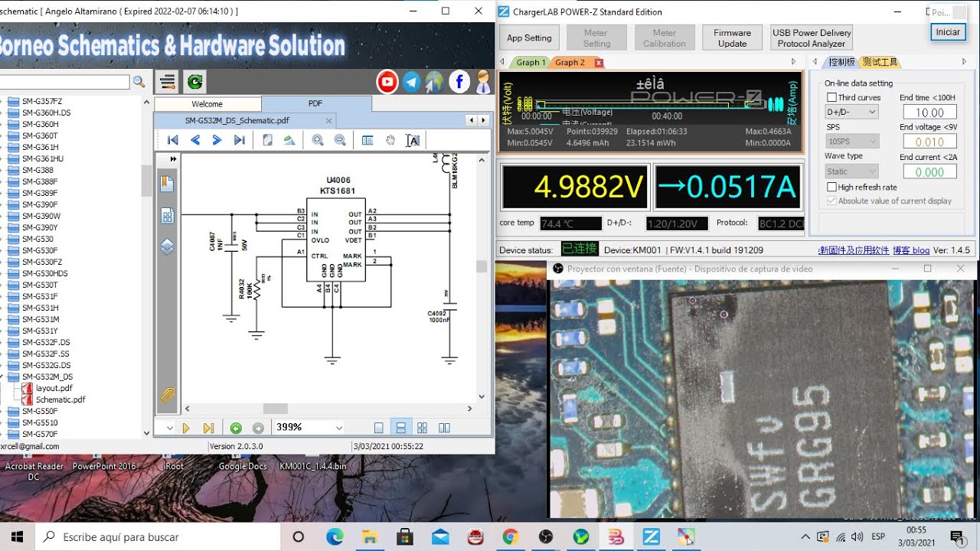Click the horizontal PDF scrollbar thumb

(276, 409)
